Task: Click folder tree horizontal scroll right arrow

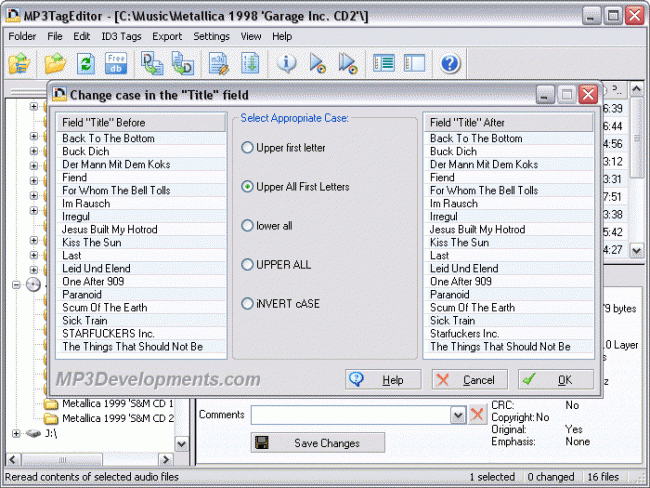Action: pyautogui.click(x=166, y=459)
